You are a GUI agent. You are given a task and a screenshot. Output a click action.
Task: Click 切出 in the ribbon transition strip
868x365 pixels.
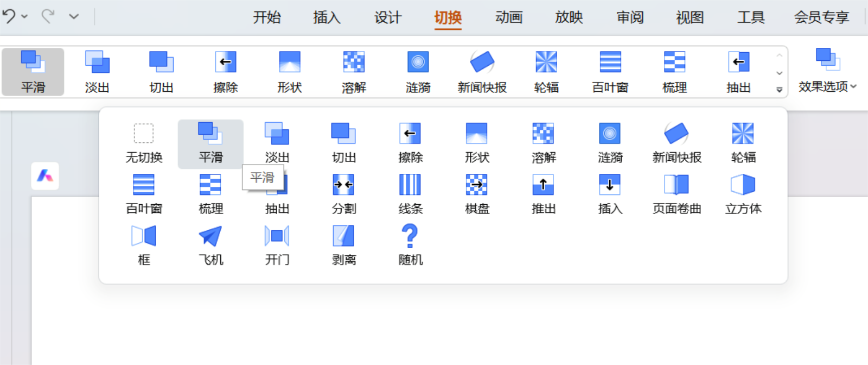pos(161,72)
